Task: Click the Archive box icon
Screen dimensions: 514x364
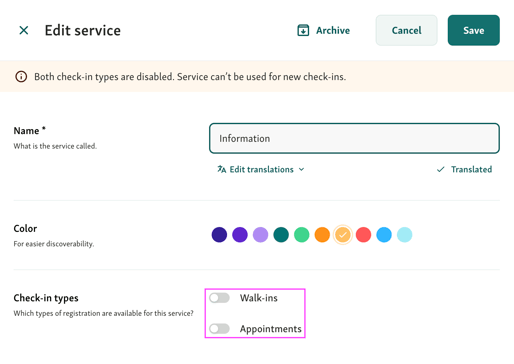Action: click(303, 30)
